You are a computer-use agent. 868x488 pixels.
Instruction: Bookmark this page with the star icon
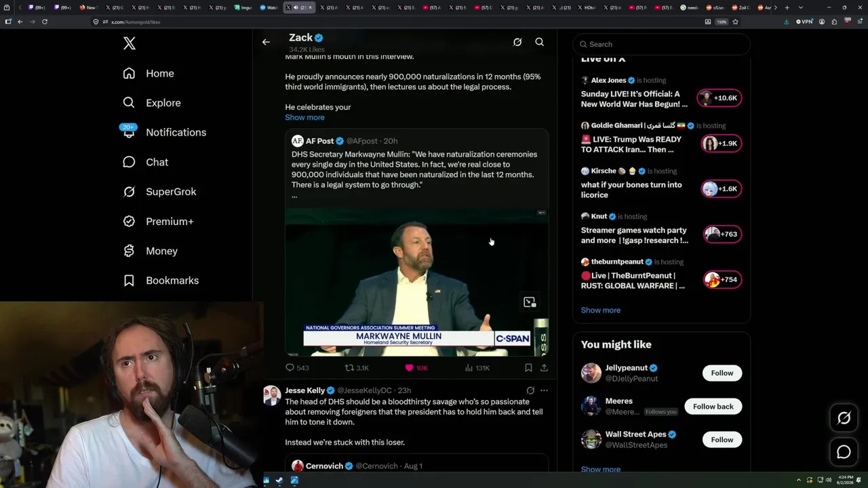point(735,22)
